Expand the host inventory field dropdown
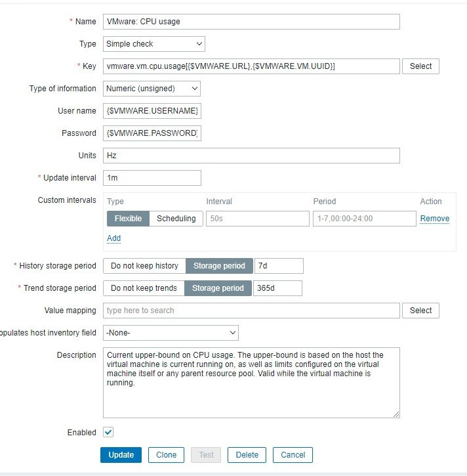Screen dimensions: 467x476 [171, 333]
